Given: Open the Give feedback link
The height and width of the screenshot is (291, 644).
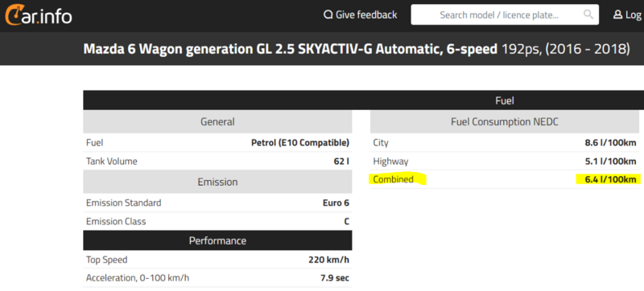Looking at the screenshot, I should pos(360,15).
